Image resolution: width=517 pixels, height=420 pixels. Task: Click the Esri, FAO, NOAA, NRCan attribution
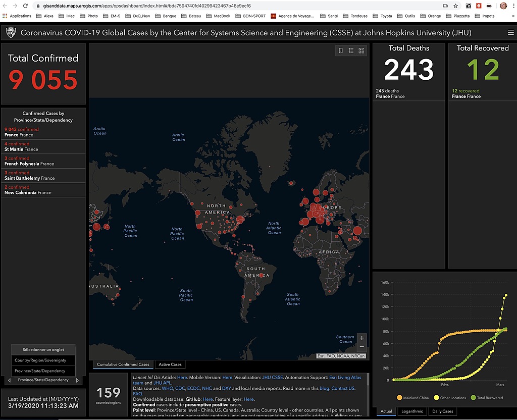341,356
